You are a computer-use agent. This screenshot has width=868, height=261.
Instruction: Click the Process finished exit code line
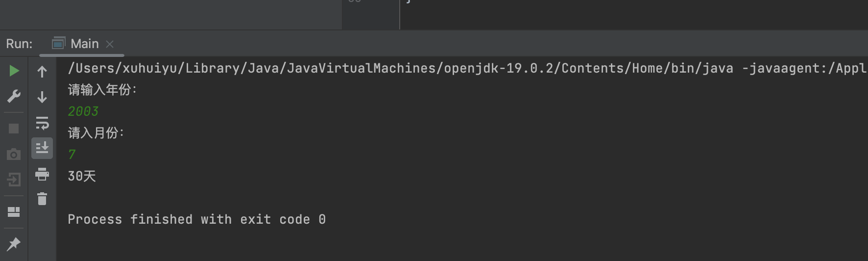(x=196, y=219)
